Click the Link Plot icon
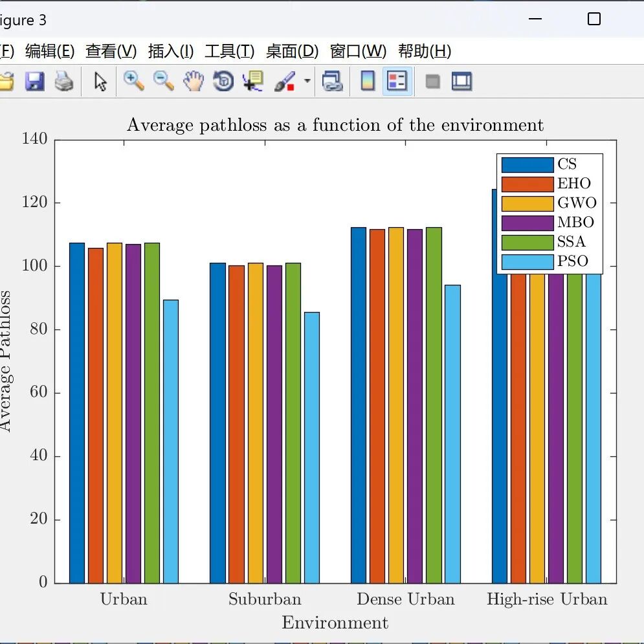This screenshot has height=644, width=644. (332, 81)
